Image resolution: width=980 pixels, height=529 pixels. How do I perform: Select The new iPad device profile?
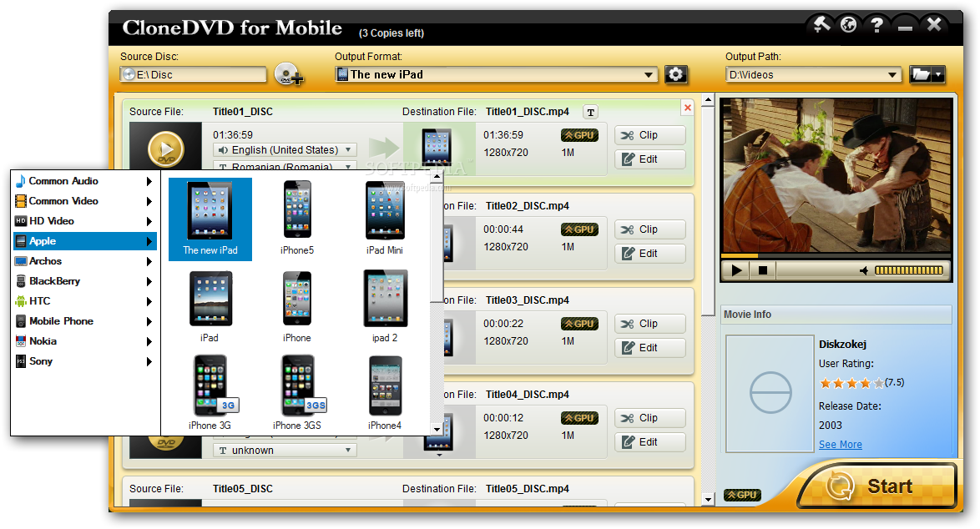point(210,219)
